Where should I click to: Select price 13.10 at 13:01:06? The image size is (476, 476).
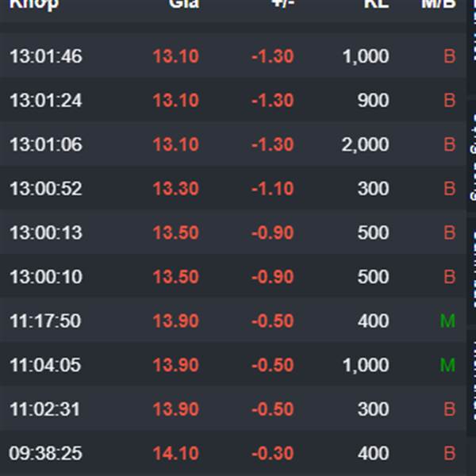pos(176,144)
